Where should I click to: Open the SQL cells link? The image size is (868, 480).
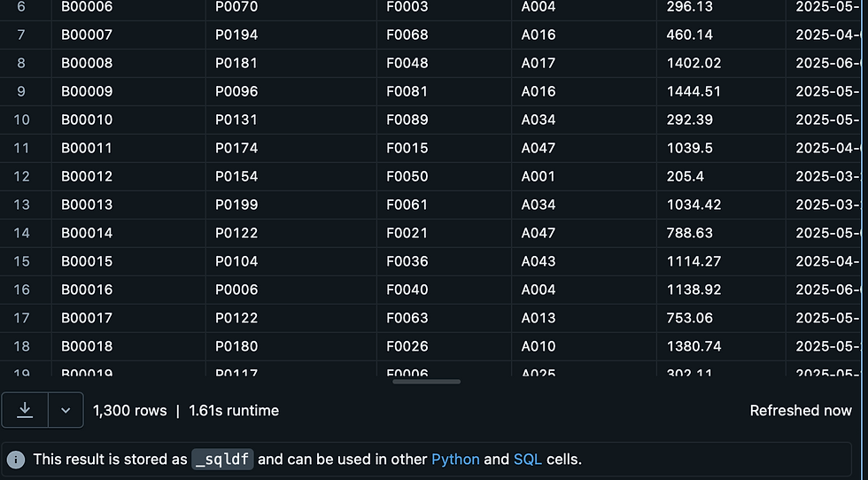(528, 460)
